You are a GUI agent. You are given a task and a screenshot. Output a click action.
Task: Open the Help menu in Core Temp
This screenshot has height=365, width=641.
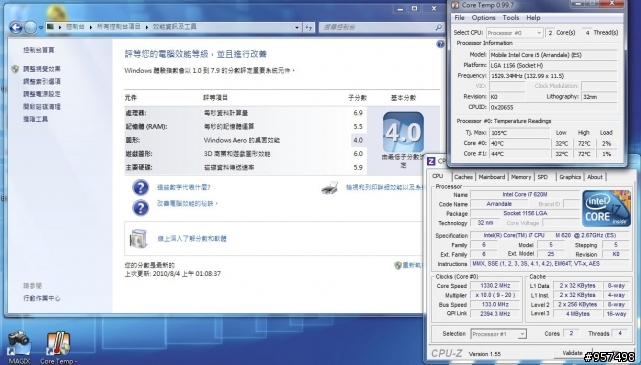pos(533,18)
